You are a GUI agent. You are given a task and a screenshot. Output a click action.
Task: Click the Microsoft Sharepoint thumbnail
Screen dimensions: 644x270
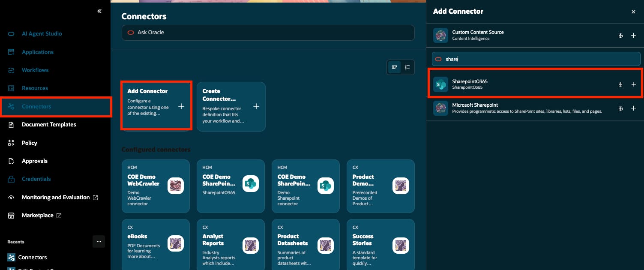440,108
